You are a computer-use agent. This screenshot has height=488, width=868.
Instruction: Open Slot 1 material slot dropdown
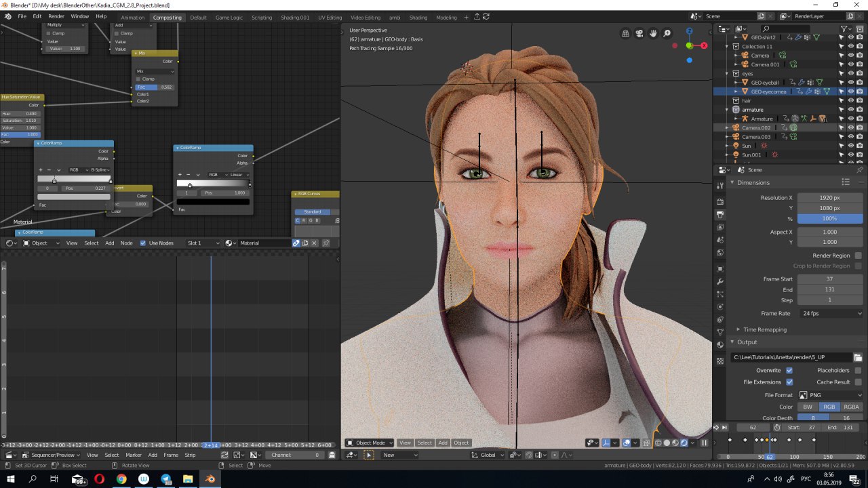[203, 243]
